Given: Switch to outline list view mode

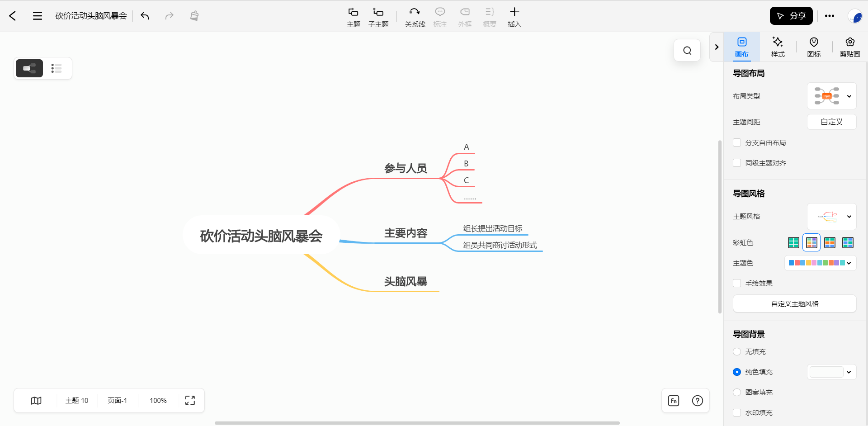Looking at the screenshot, I should (57, 68).
